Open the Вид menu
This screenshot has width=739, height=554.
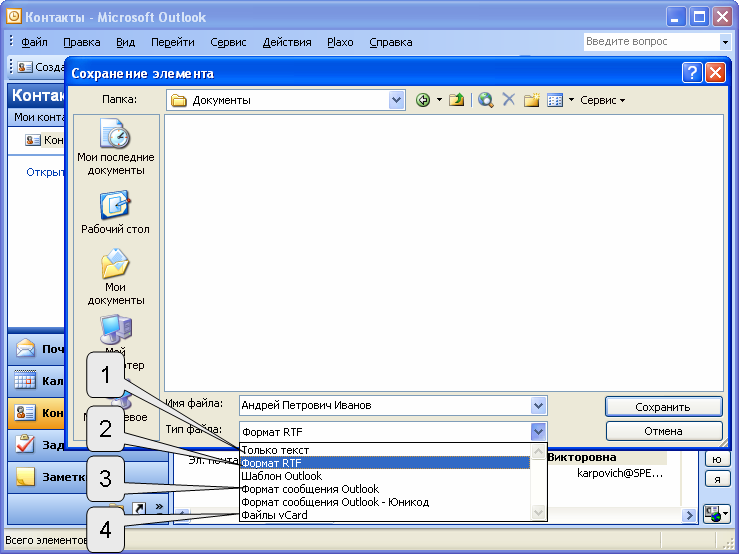tap(125, 42)
